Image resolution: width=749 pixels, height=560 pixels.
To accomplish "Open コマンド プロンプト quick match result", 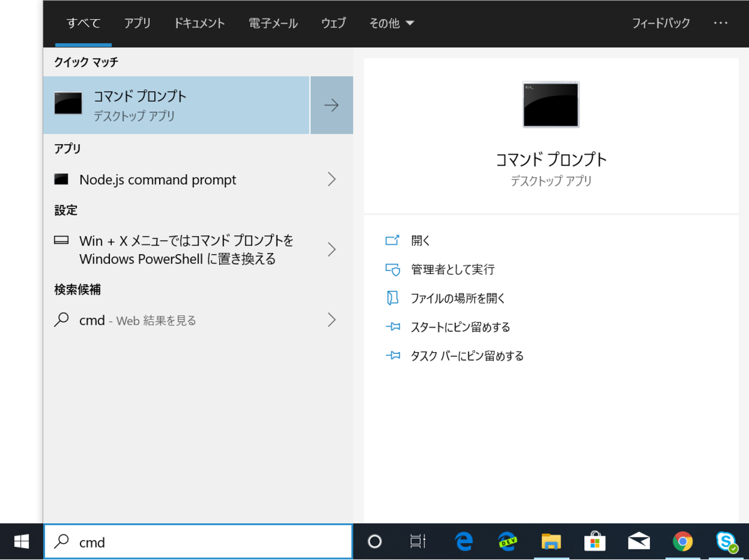I will point(177,105).
